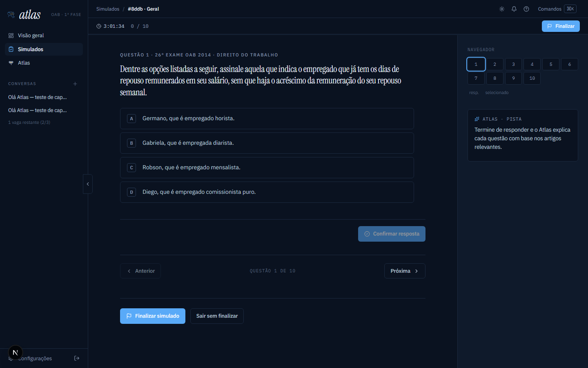Jump to question 3 in navigator
Image resolution: width=588 pixels, height=368 pixels.
tap(514, 64)
